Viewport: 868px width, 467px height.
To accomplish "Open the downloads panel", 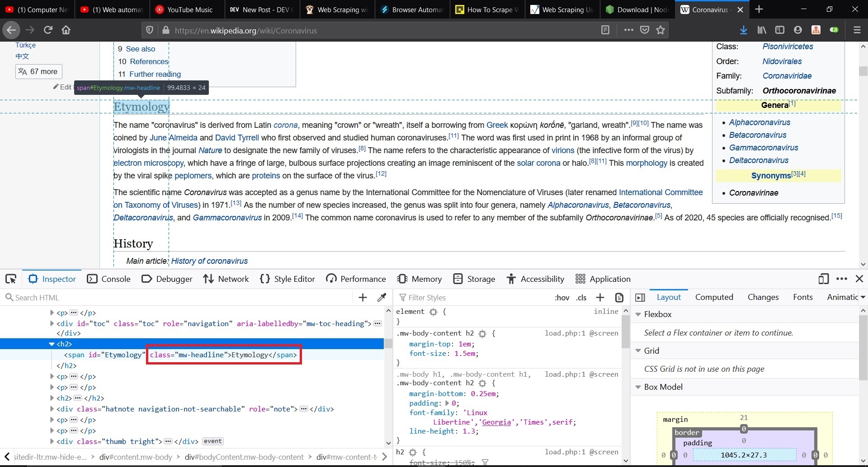I will click(x=743, y=30).
